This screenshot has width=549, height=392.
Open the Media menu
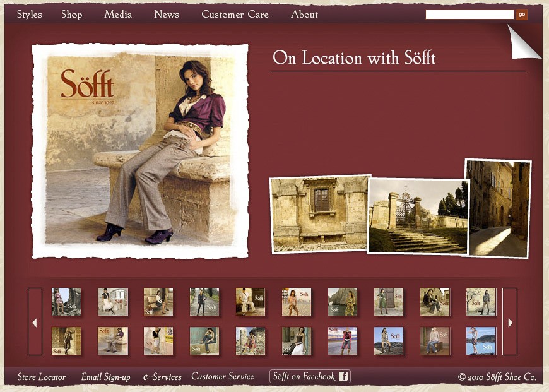118,15
